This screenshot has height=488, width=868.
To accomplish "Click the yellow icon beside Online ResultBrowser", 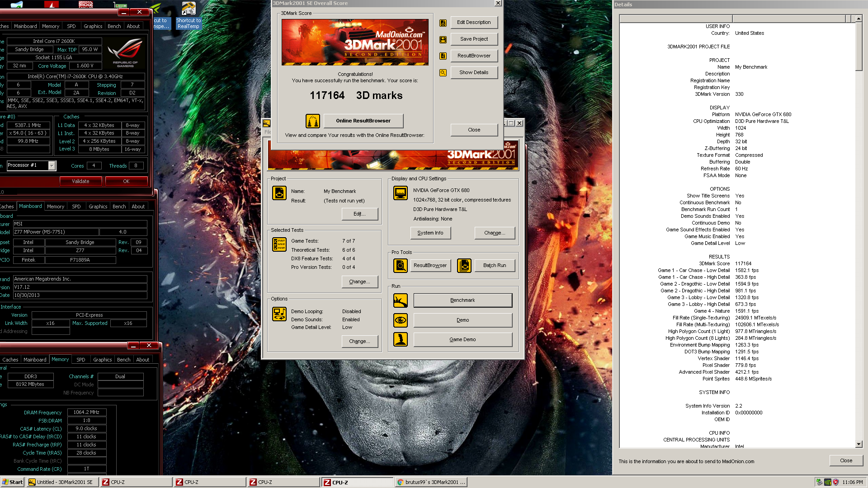I will point(313,121).
